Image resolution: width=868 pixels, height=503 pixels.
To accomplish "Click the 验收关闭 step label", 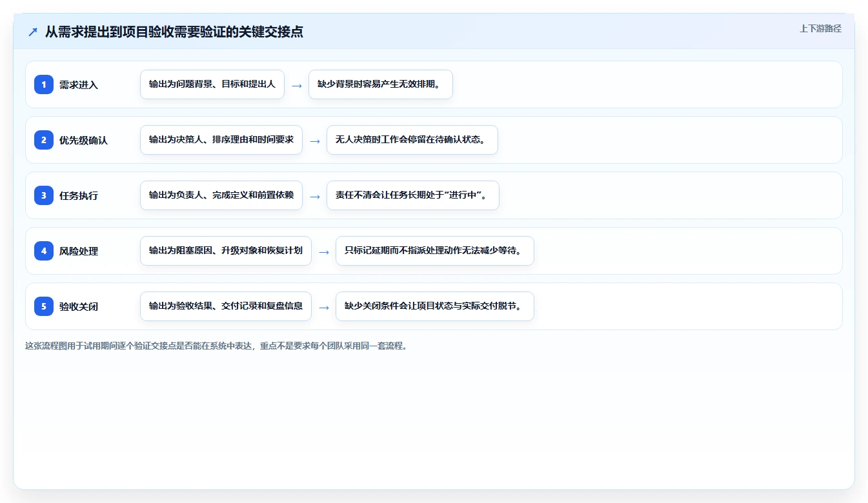I will pos(79,306).
